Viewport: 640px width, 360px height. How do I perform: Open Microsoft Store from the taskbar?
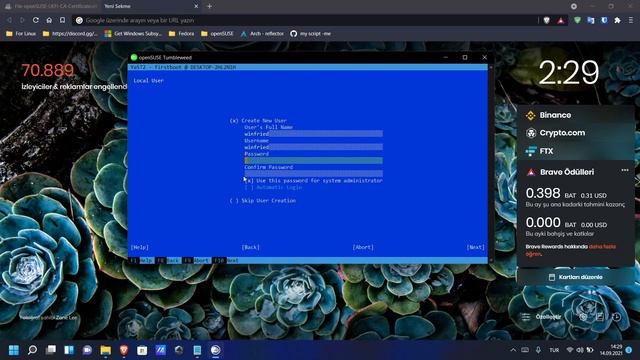(142, 350)
